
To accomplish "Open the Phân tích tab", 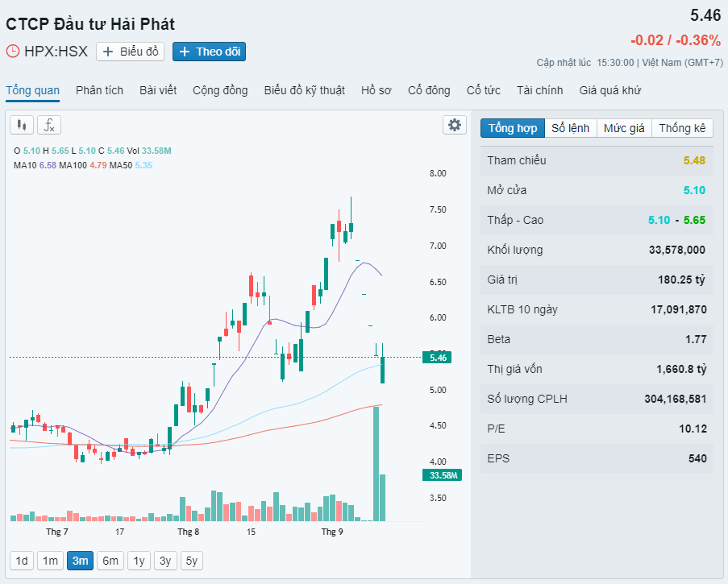I will (x=99, y=90).
